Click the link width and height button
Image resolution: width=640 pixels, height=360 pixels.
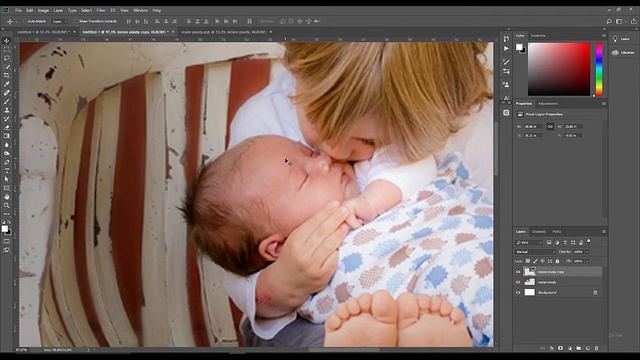click(x=550, y=127)
